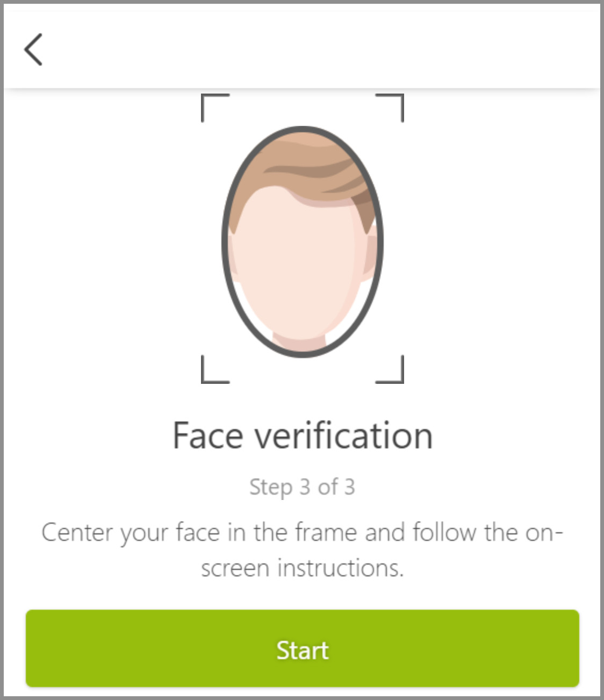The height and width of the screenshot is (700, 604).
Task: Click the neck of the face illustration
Action: [x=299, y=342]
